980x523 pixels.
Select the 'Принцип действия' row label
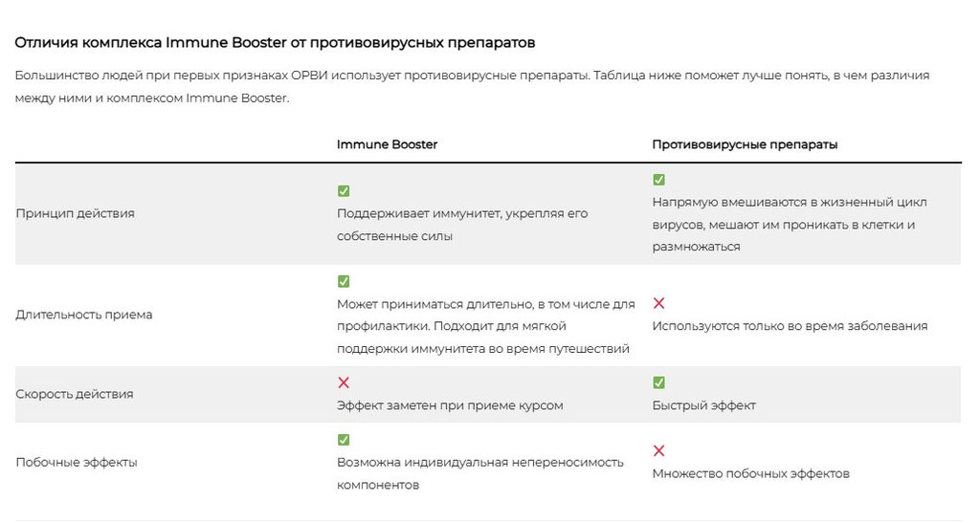click(75, 213)
